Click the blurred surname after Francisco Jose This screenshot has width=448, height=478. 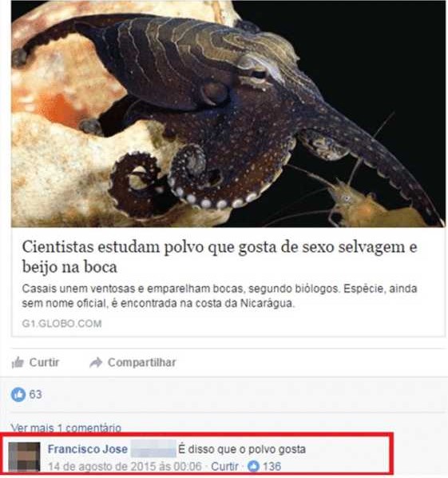153,448
